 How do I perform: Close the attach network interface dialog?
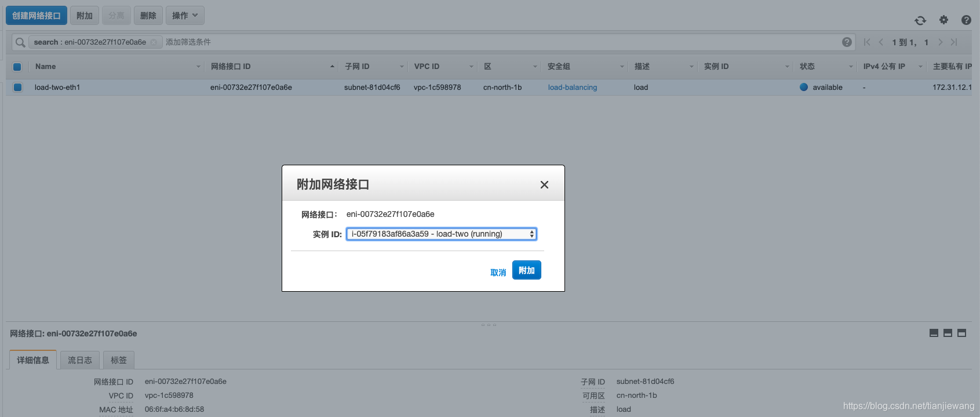coord(544,184)
